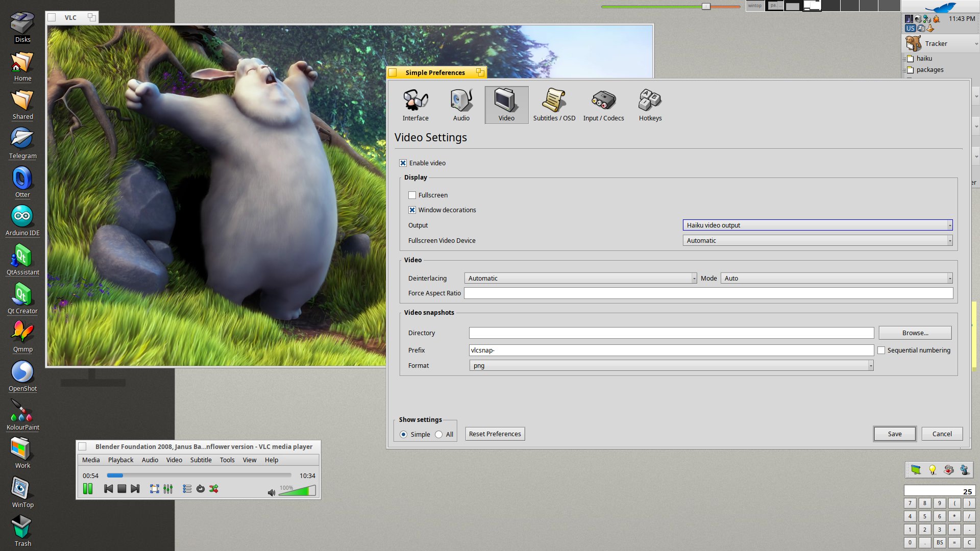Open the deinterlace Mode dropdown
This screenshot has width=980, height=551.
tap(836, 278)
